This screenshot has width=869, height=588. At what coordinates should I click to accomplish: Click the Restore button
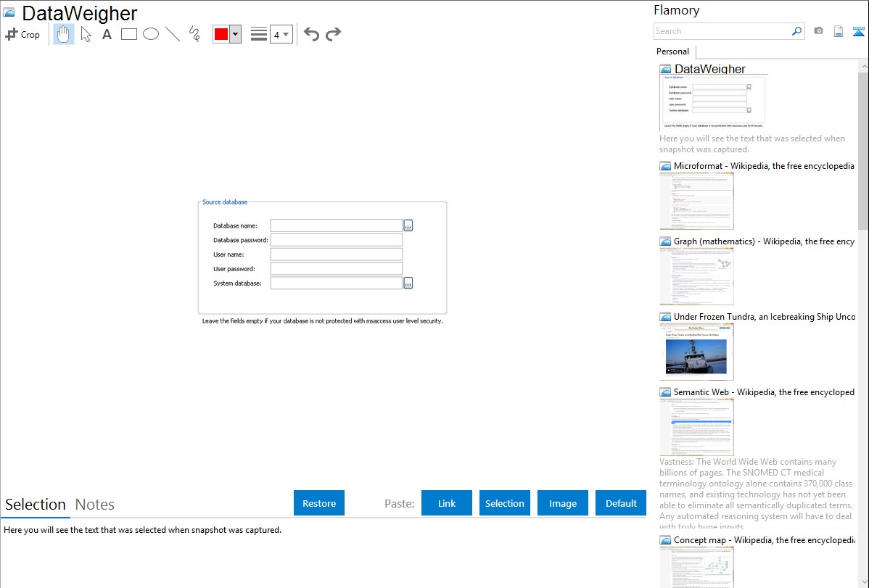point(319,503)
